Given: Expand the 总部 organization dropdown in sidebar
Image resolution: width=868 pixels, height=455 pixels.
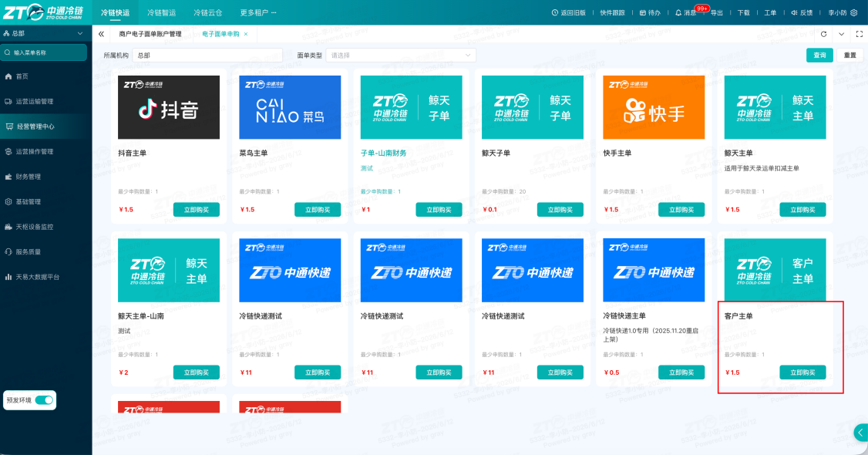Looking at the screenshot, I should [43, 34].
